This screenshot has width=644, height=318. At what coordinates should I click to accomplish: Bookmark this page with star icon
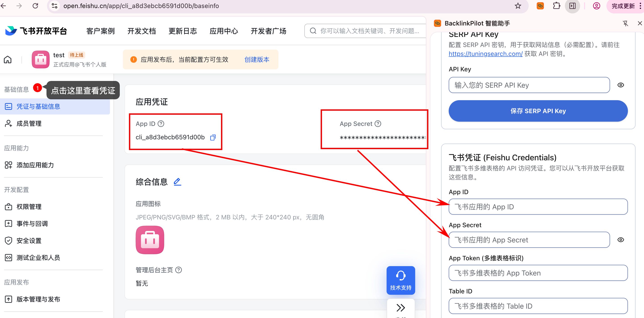click(x=518, y=6)
